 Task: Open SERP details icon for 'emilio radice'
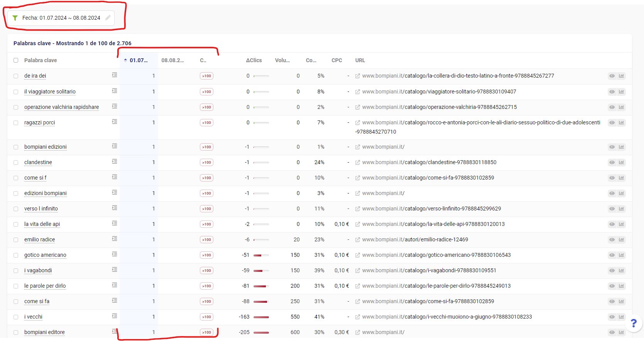(x=115, y=239)
